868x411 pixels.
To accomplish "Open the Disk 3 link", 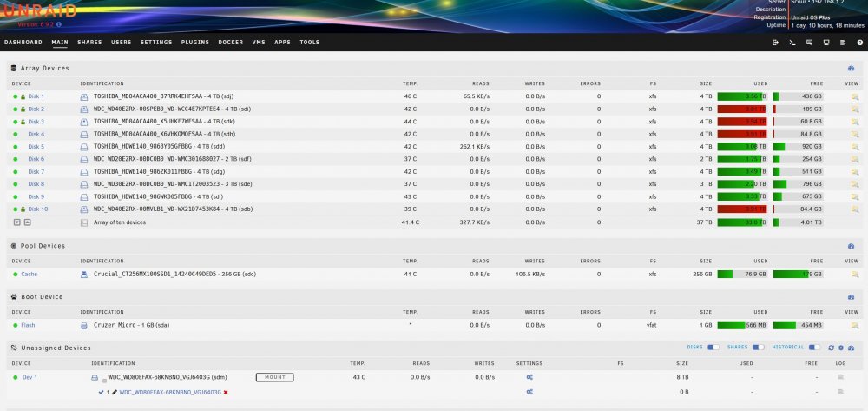I will pos(36,122).
